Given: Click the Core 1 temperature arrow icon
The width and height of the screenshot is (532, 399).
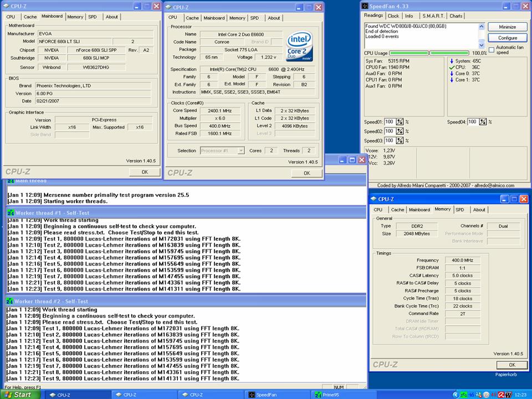Looking at the screenshot, I should [452, 80].
